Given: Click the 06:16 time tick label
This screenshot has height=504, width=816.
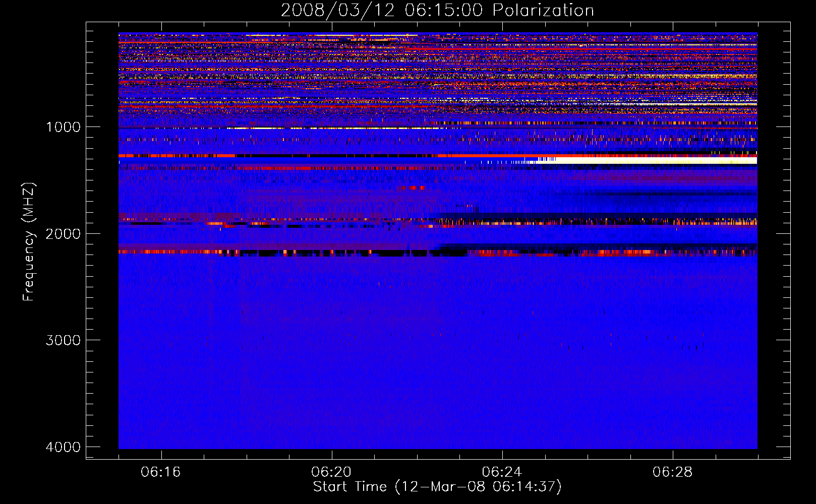Looking at the screenshot, I should [161, 472].
